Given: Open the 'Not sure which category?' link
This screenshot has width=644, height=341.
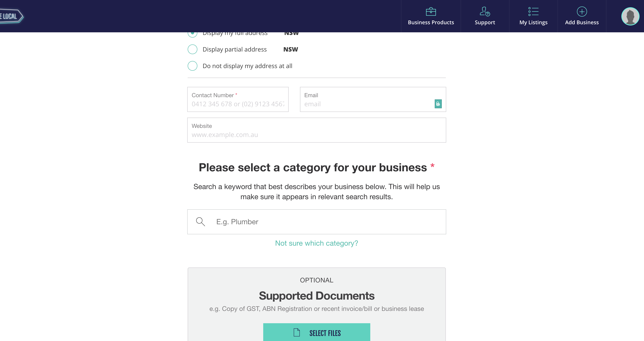Looking at the screenshot, I should (x=316, y=243).
